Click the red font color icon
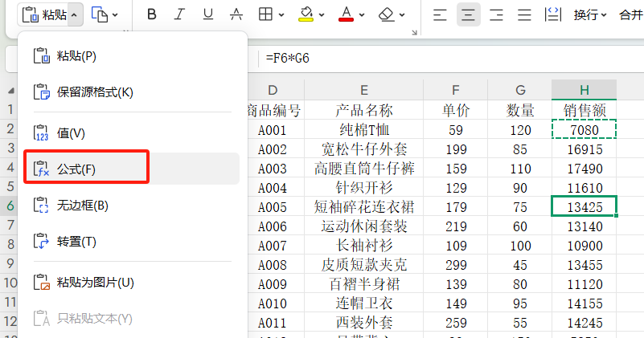This screenshot has width=644, height=338. point(346,14)
